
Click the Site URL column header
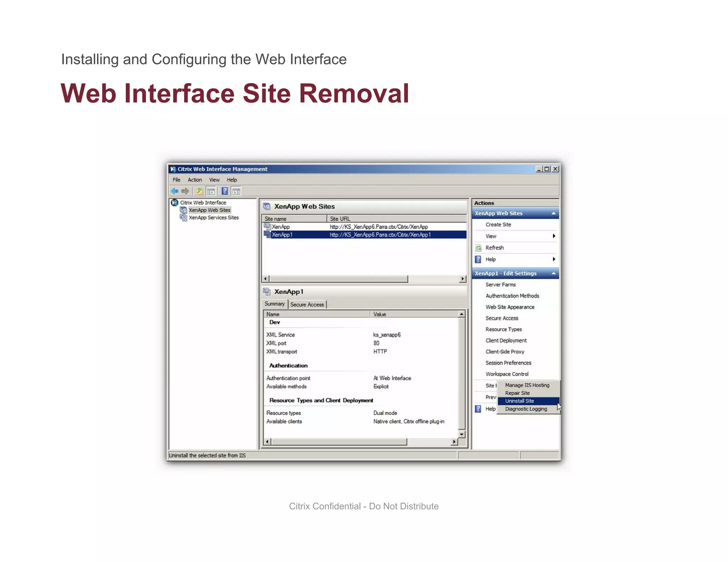[397, 219]
